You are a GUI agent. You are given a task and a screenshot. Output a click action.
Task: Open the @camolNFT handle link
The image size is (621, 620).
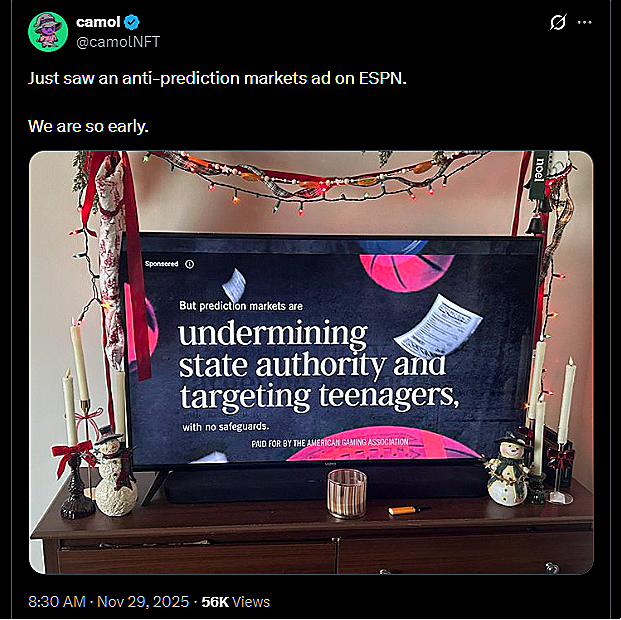pos(118,42)
